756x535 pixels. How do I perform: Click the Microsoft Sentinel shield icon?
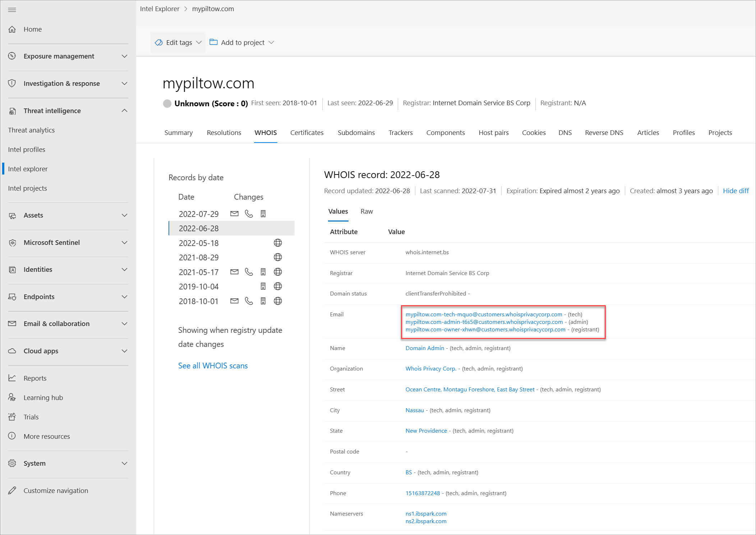(12, 243)
